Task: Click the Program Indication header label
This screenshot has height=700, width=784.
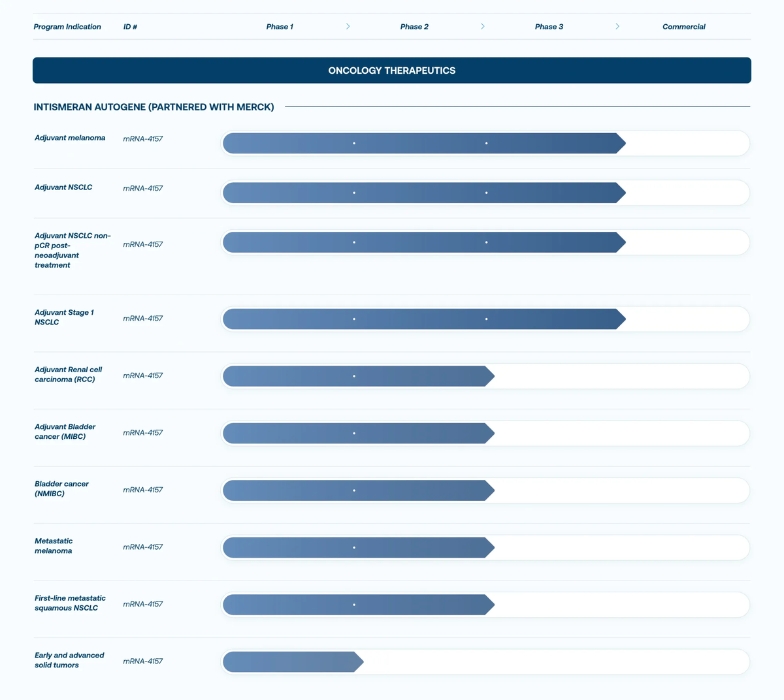Action: pos(67,27)
